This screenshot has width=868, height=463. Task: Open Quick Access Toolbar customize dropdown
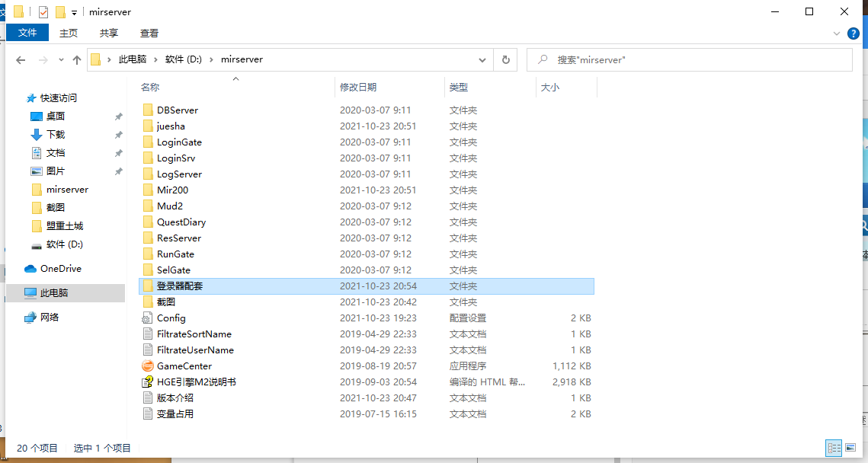(x=74, y=12)
